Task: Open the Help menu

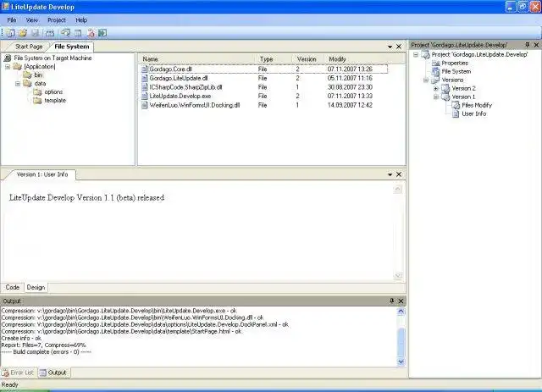Action: coord(81,20)
